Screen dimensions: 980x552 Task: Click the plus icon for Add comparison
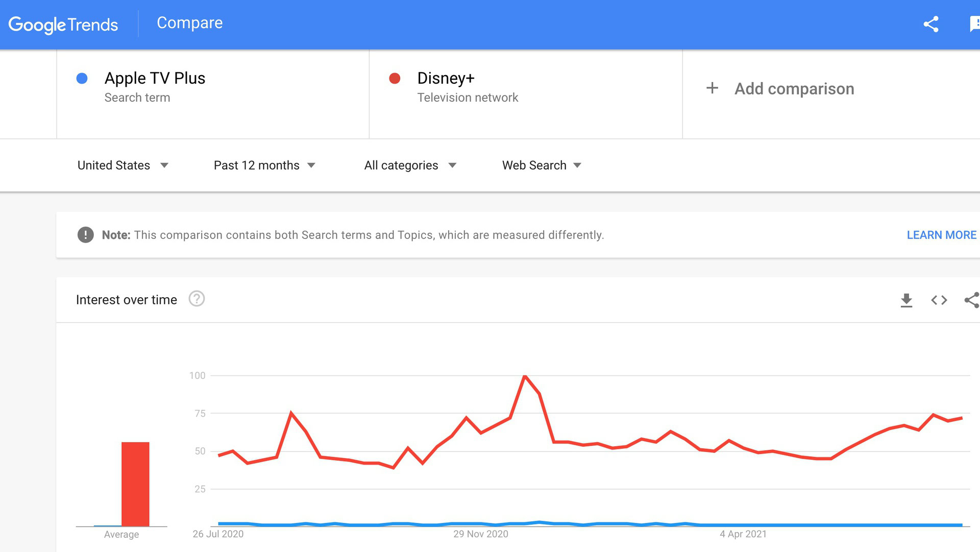712,88
